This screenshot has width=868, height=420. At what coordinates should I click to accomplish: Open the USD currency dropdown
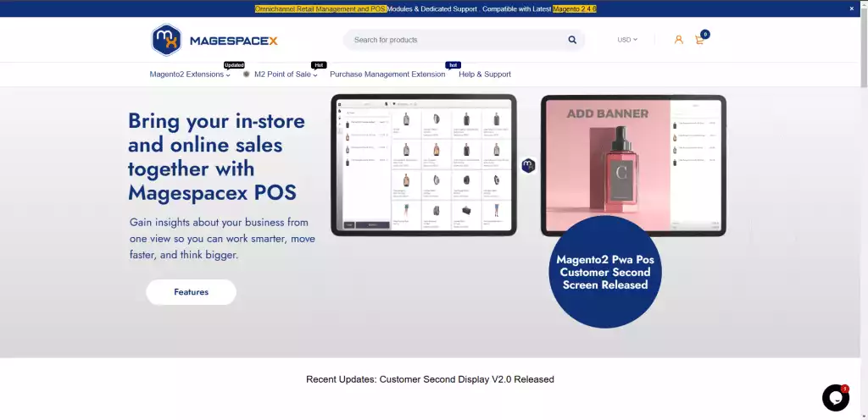627,40
